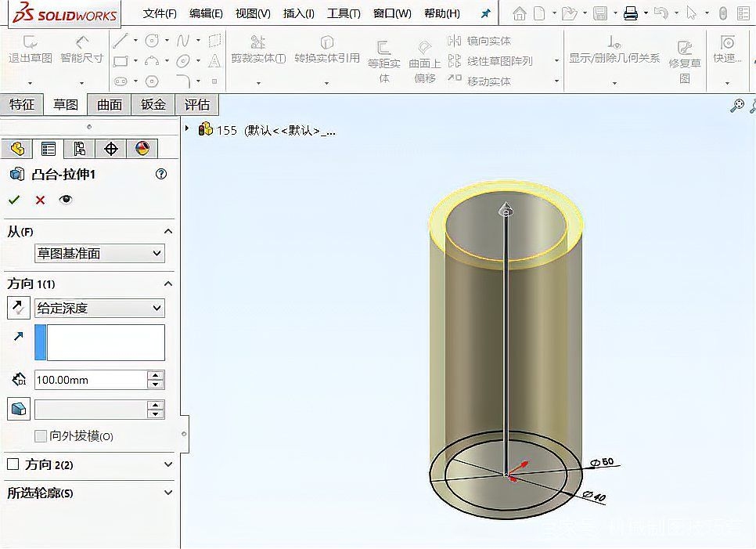The image size is (756, 549).
Task: Enable the 方向 2 checkbox
Action: pyautogui.click(x=13, y=464)
